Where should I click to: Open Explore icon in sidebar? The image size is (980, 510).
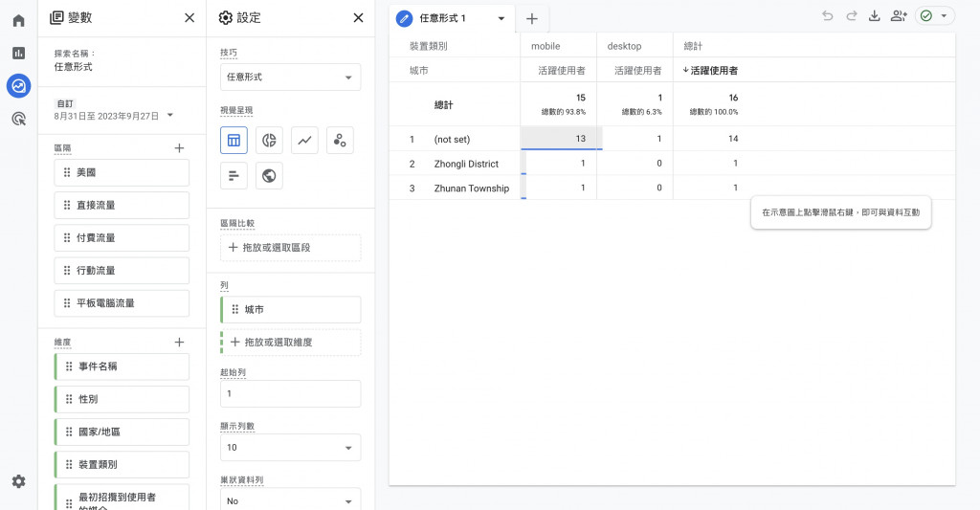pos(19,85)
